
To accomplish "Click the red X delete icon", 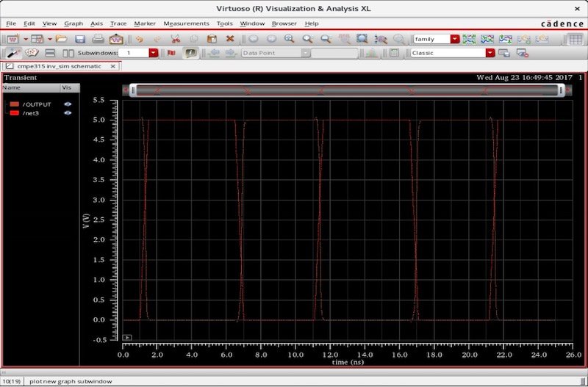I will [x=230, y=39].
